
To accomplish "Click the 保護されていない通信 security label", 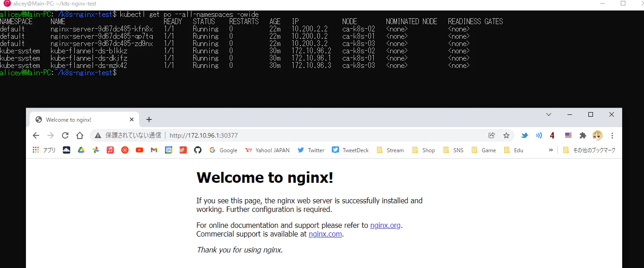I will pos(133,135).
